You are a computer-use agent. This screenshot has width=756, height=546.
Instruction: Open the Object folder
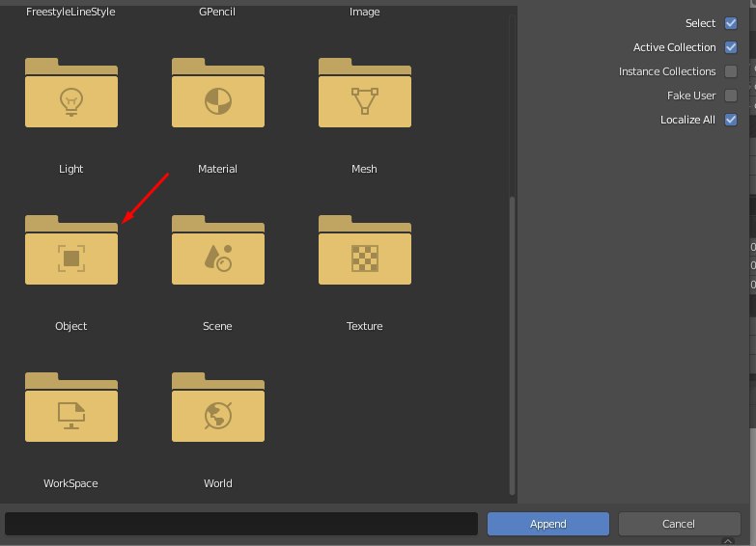coord(71,250)
